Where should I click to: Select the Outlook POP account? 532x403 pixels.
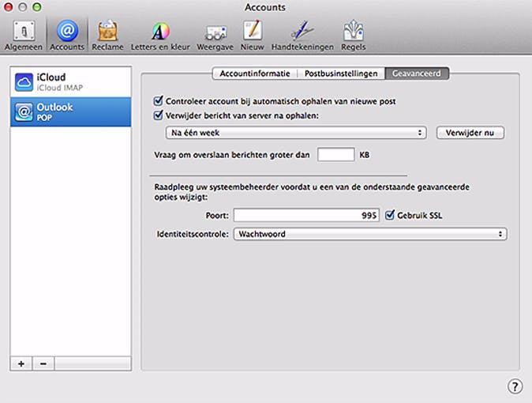click(x=71, y=111)
